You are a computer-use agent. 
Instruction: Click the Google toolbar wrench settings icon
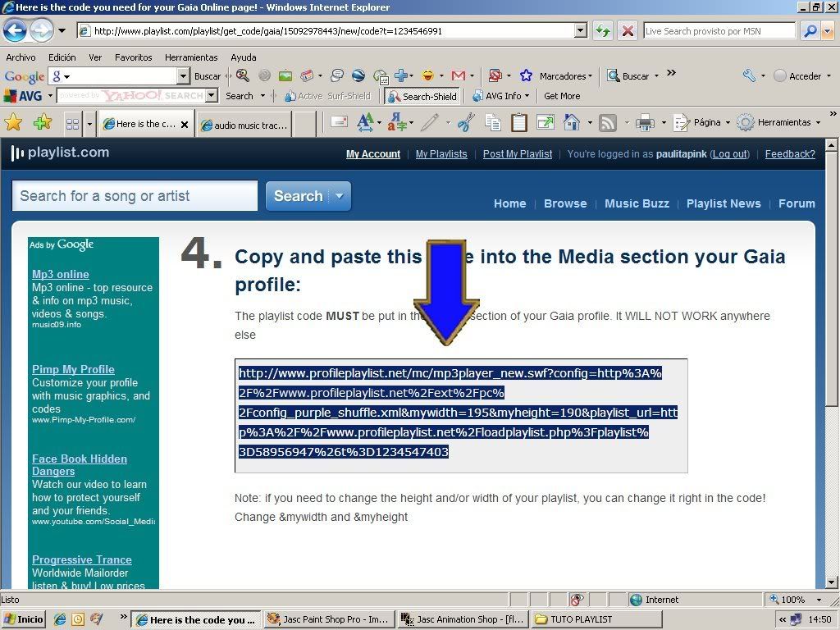(x=749, y=75)
